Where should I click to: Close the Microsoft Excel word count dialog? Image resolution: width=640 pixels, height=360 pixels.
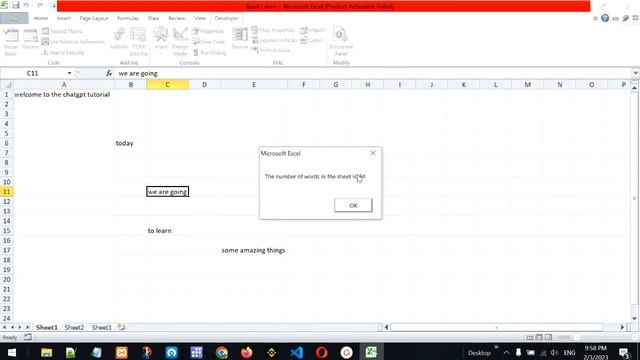click(x=373, y=153)
